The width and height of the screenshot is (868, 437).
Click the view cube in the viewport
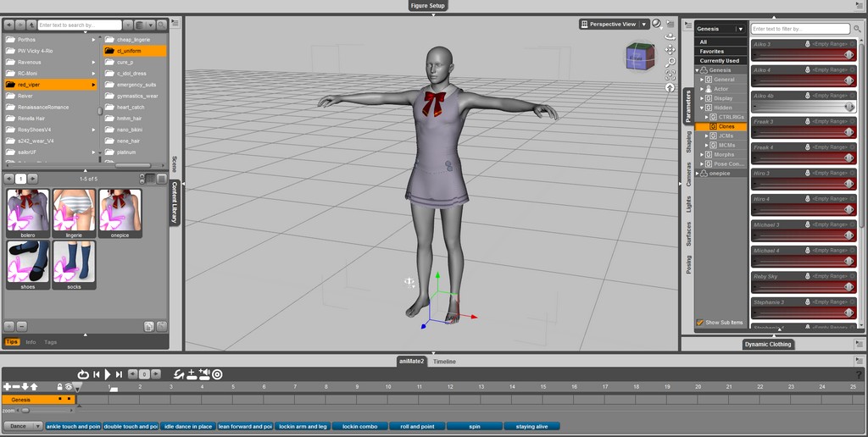(x=640, y=57)
